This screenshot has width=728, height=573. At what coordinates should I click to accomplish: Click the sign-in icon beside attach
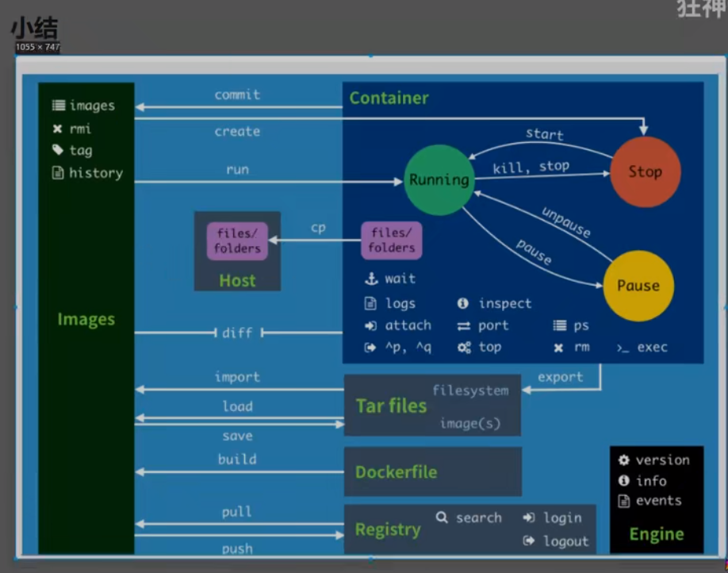point(370,325)
